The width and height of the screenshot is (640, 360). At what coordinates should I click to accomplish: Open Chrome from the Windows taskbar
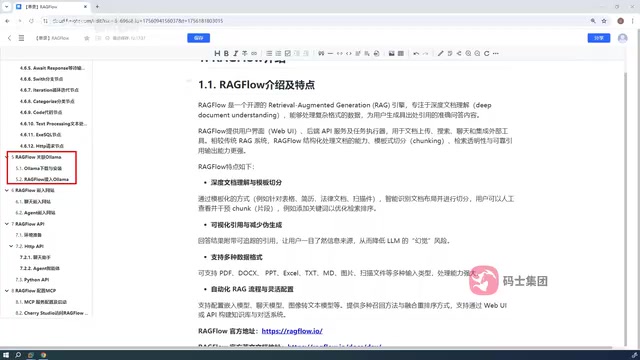[x=43, y=355]
